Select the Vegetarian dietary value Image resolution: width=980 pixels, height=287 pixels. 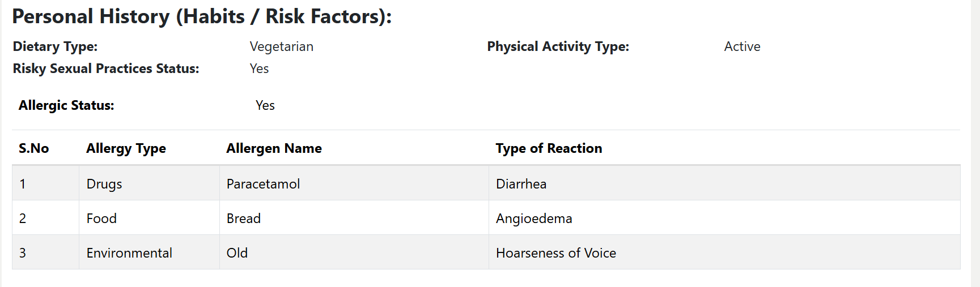tap(281, 46)
